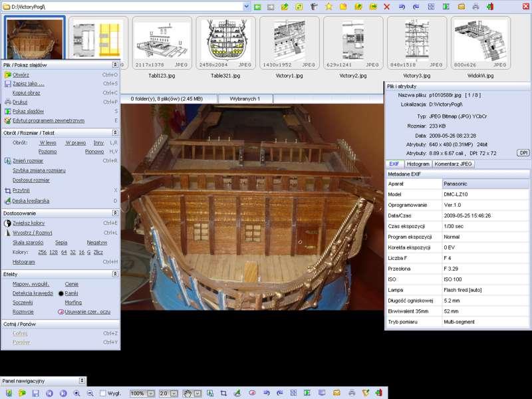Viewport: 532px width, 399px height.
Task: Click the Zmień rozmiar link
Action: (28, 161)
